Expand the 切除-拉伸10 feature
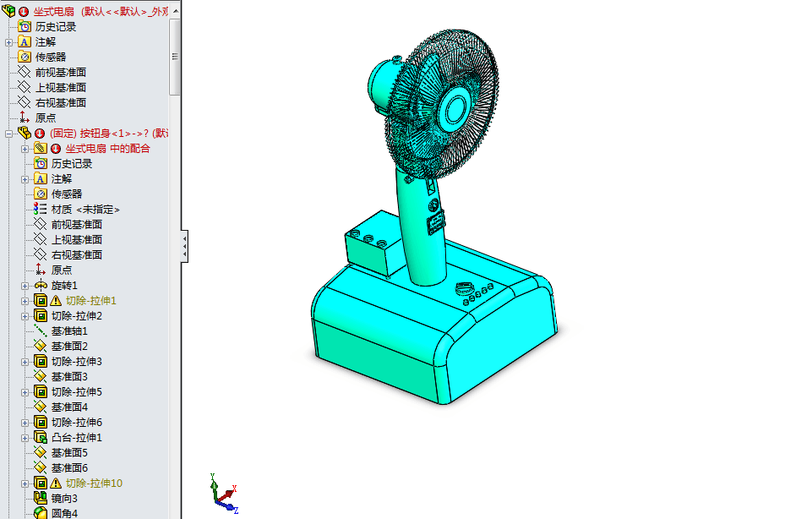This screenshot has width=812, height=519. pos(25,483)
